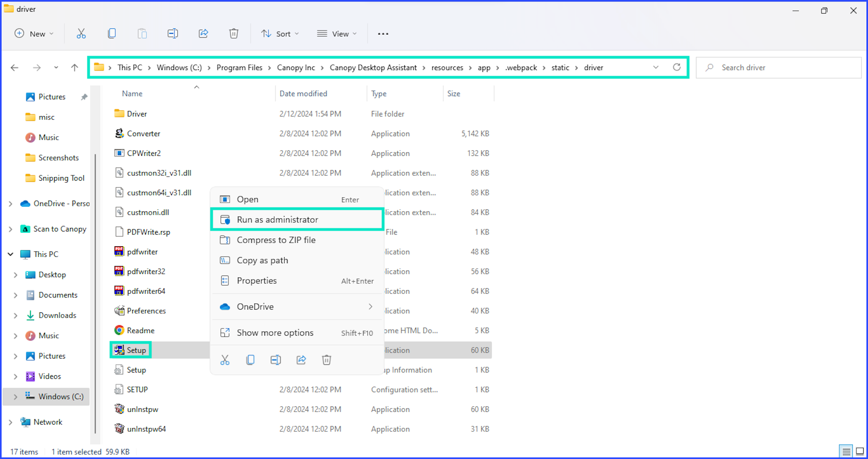This screenshot has width=868, height=459.
Task: Click the .webpack breadcrumb
Action: coord(521,68)
